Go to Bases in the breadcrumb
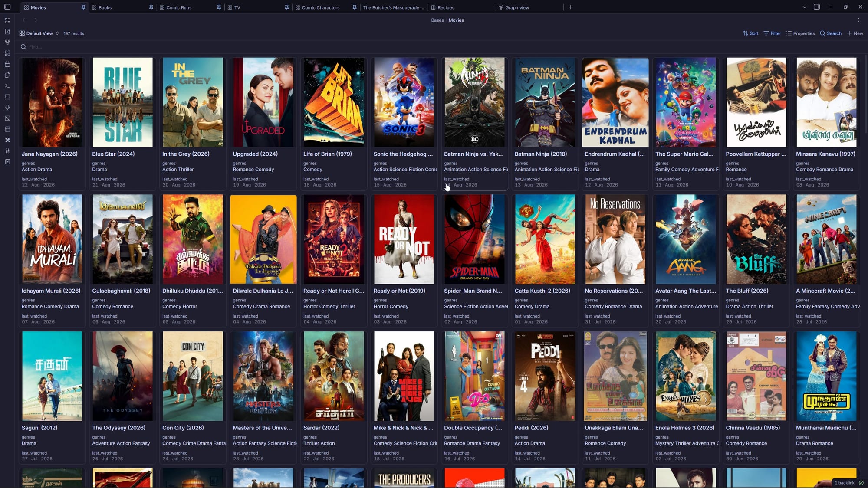The height and width of the screenshot is (488, 868). [437, 20]
